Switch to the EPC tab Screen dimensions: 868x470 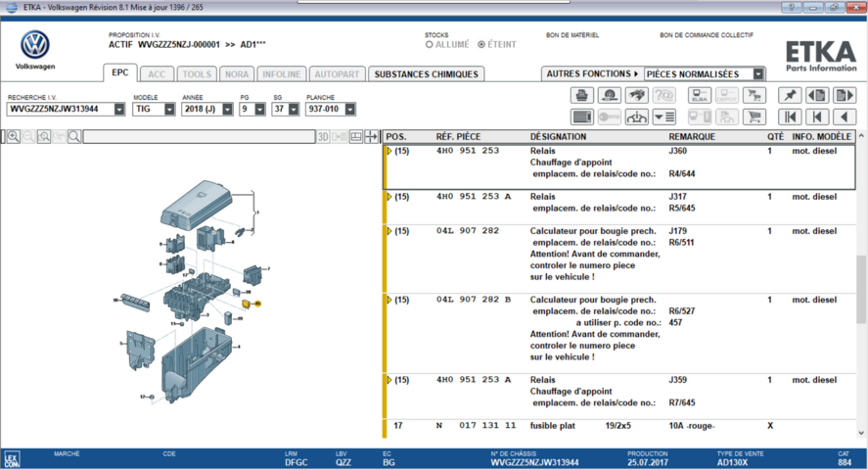pos(119,73)
